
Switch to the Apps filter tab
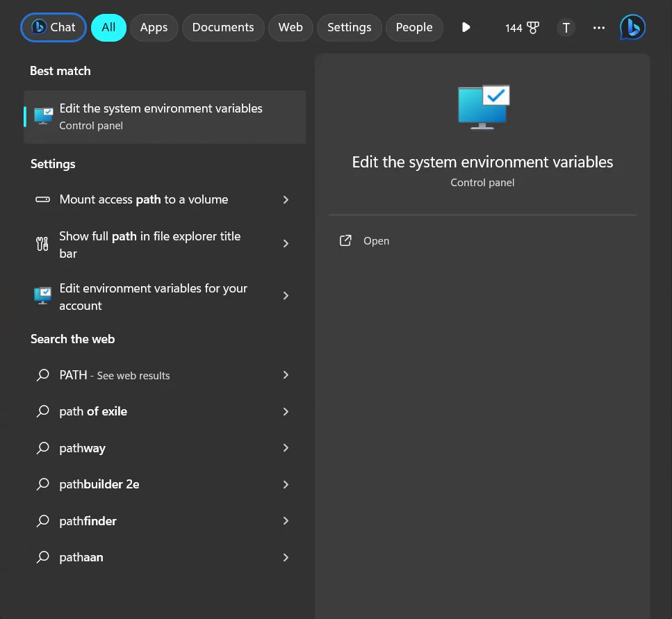154,27
